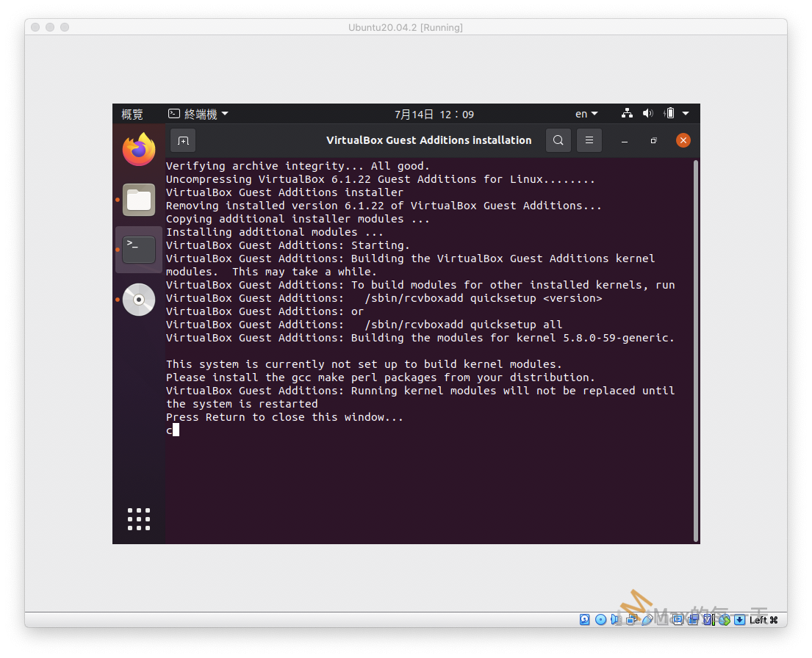Click the mouse capture arrow status icon
Viewport: 812px width, 658px height.
pyautogui.click(x=739, y=620)
